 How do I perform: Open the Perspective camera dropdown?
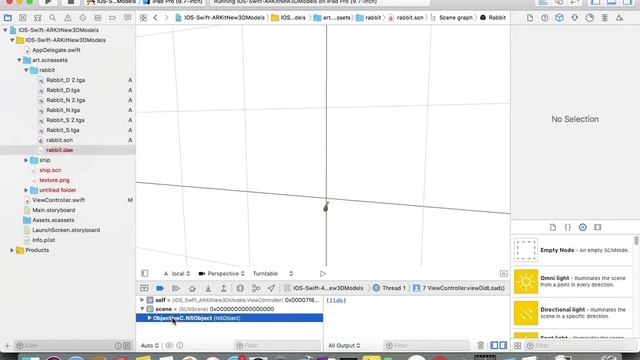coord(222,273)
